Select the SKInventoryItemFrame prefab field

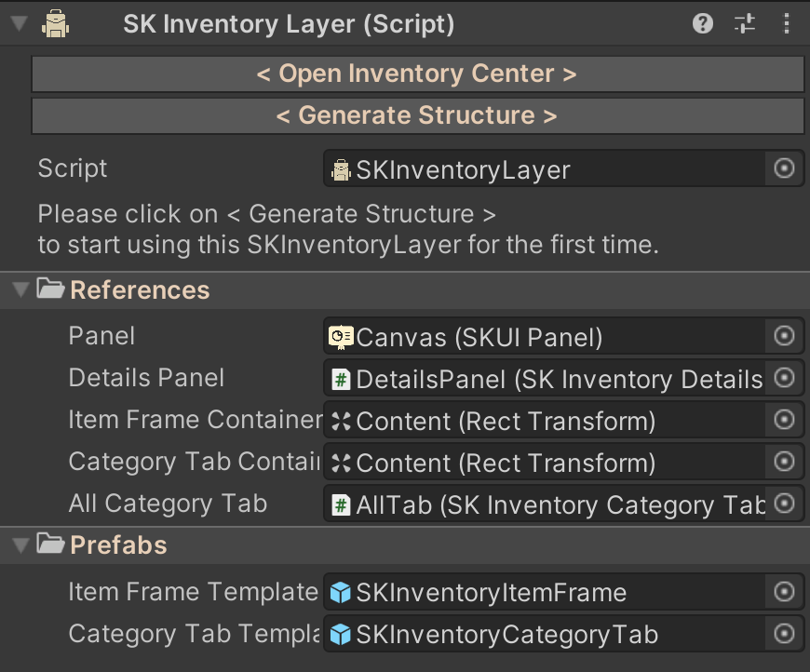pos(545,592)
